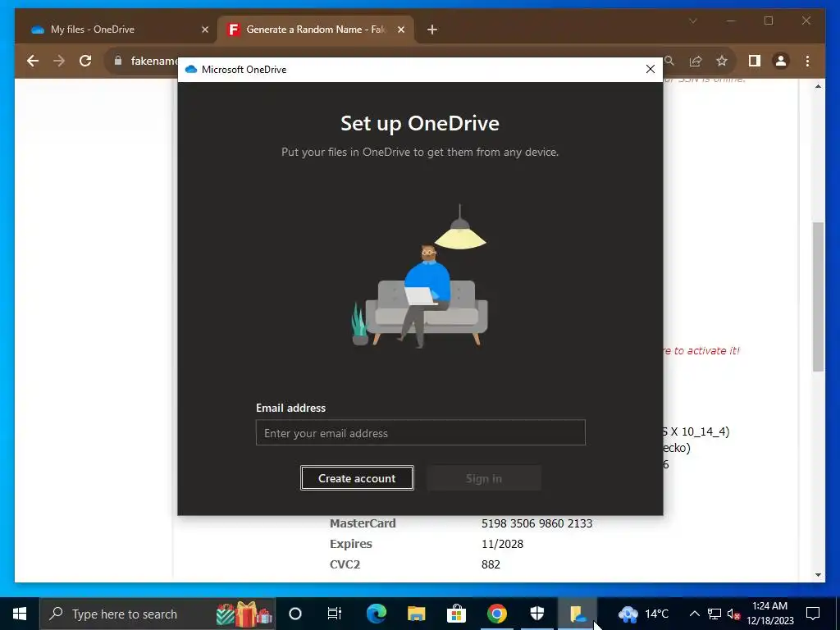Click the page scroll up arrow

818,86
